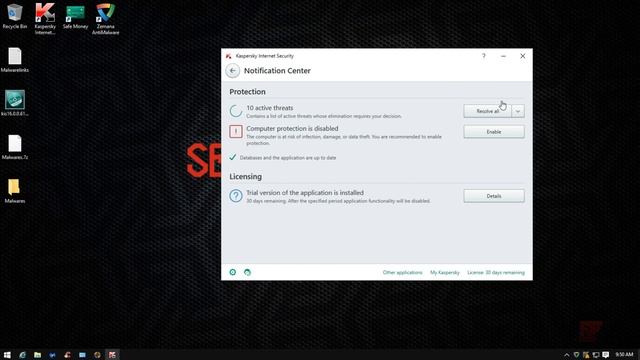640x360 pixels.
Task: Click the 10 active threats spinner icon
Action: (x=236, y=111)
